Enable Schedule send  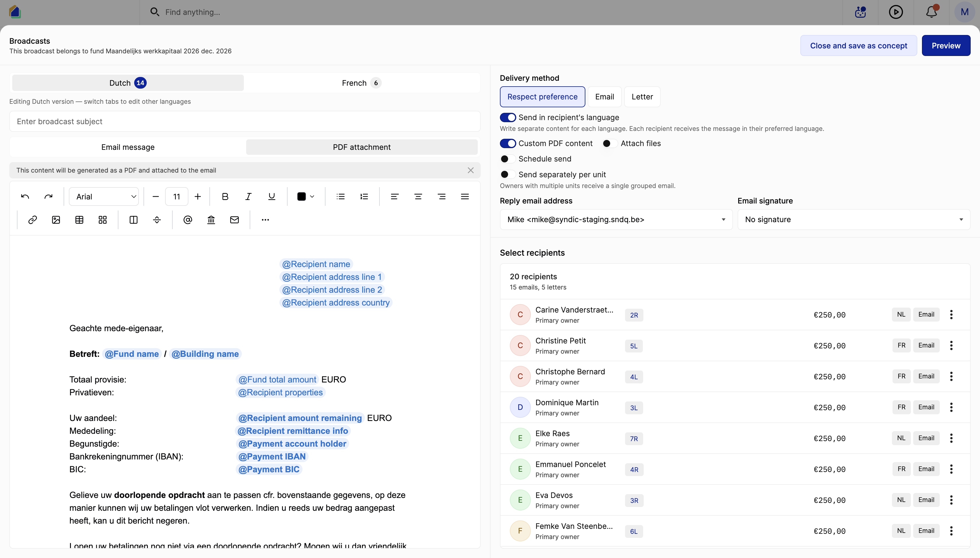(x=508, y=159)
